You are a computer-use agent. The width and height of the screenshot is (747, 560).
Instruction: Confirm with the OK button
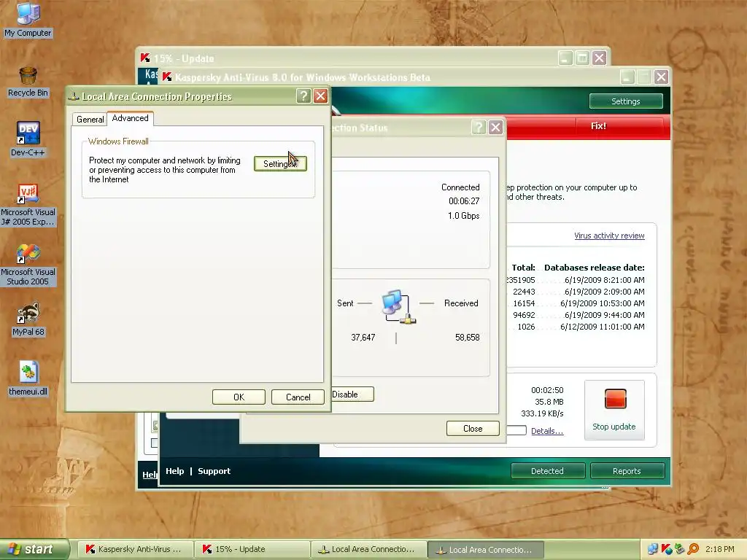point(239,397)
